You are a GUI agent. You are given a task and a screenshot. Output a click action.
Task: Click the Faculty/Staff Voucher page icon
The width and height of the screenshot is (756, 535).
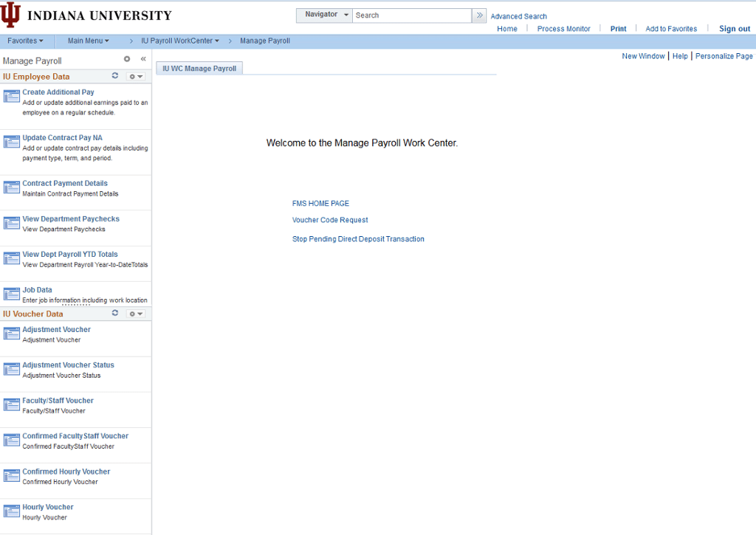tap(12, 405)
